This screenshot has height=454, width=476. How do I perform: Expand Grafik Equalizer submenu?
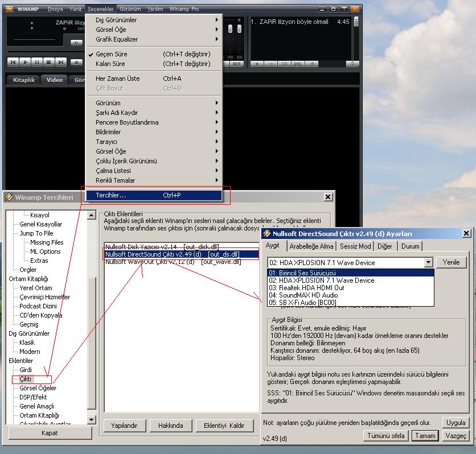click(154, 39)
